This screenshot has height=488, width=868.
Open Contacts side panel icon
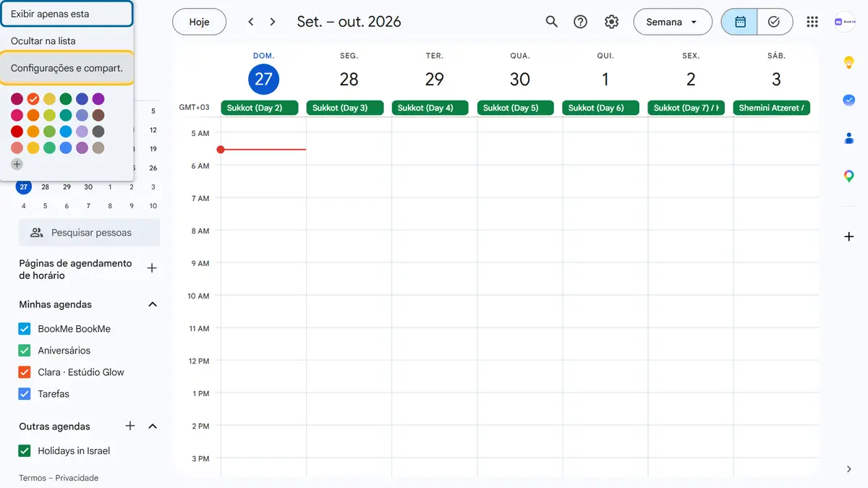pos(849,138)
